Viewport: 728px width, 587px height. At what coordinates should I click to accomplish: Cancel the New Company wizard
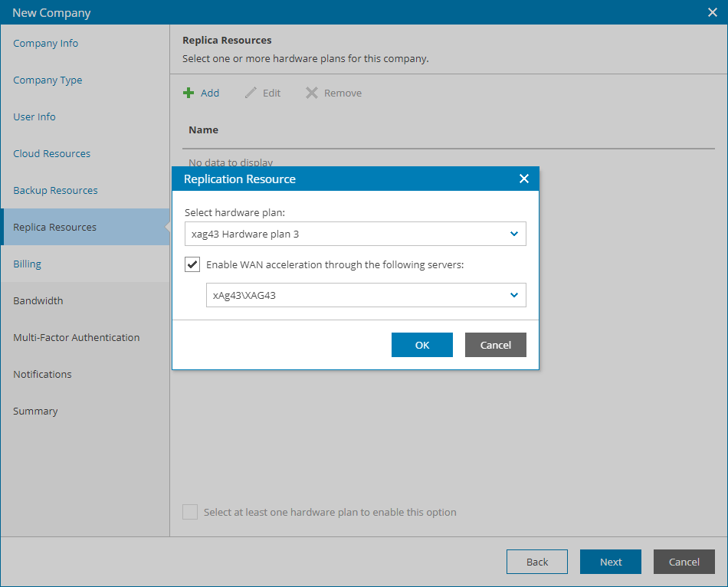pyautogui.click(x=684, y=562)
